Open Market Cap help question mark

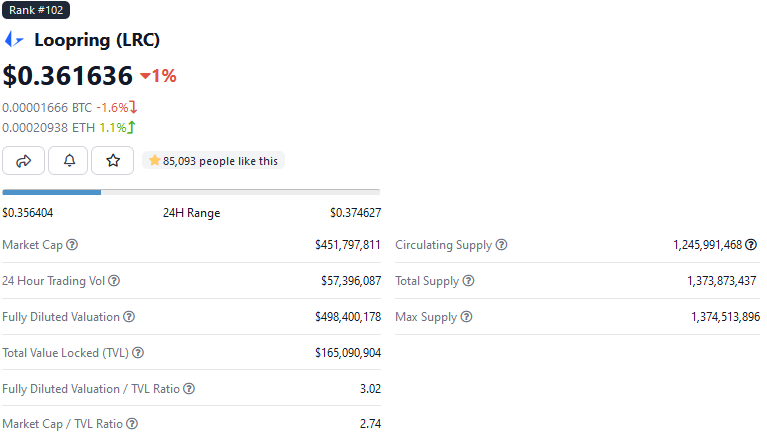click(x=72, y=245)
